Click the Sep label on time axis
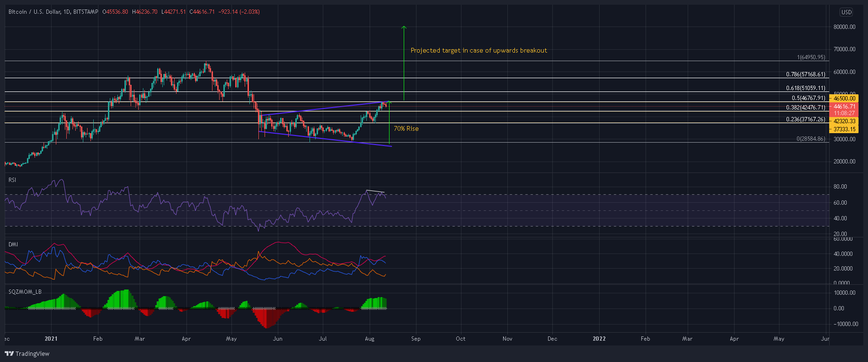Image resolution: width=868 pixels, height=362 pixels. [416, 339]
